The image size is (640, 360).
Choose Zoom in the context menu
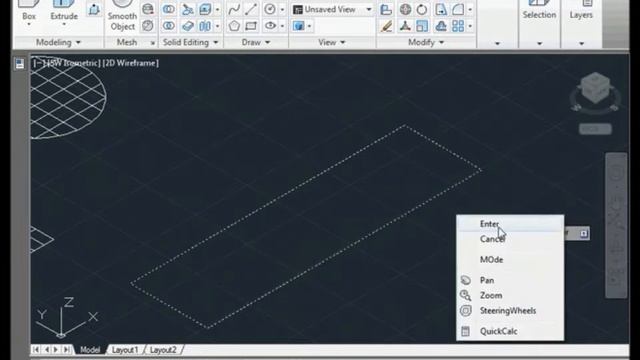[510, 295]
